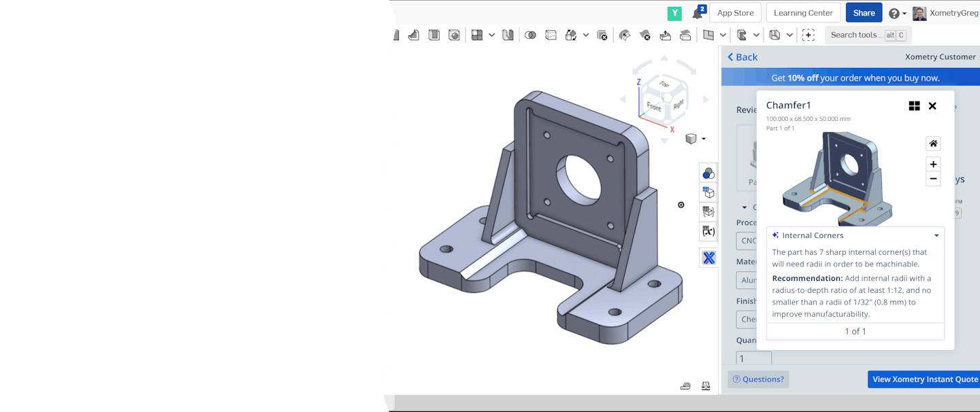
Task: Select the Shell tool icon
Action: [434, 35]
